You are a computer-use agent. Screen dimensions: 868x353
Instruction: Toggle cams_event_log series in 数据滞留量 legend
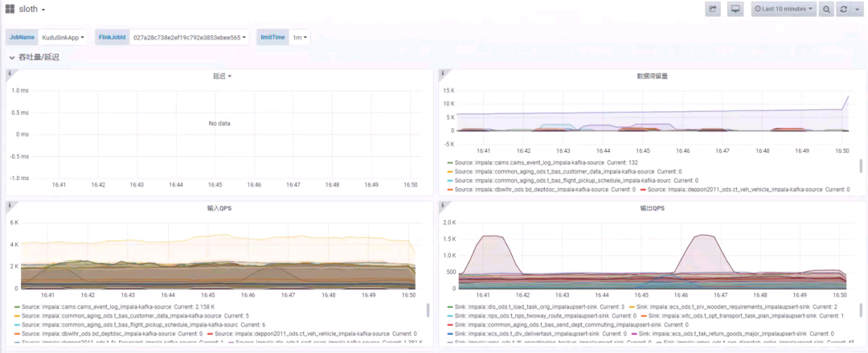528,162
